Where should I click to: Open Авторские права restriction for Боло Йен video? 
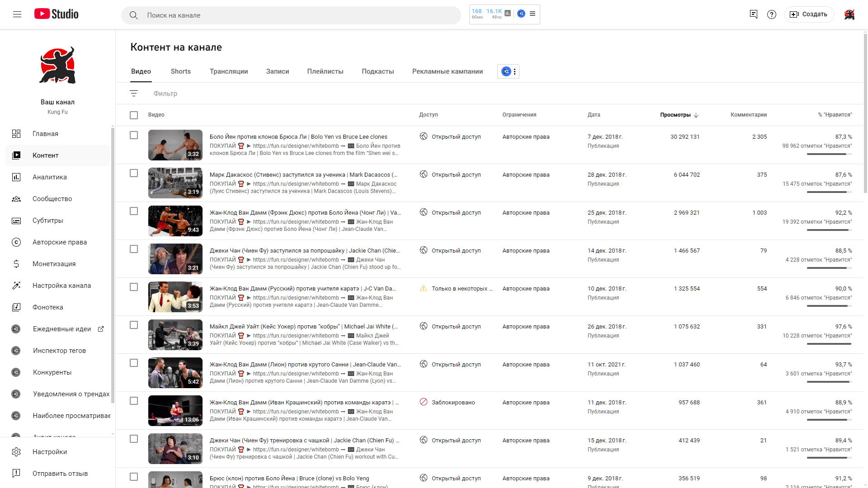point(526,136)
